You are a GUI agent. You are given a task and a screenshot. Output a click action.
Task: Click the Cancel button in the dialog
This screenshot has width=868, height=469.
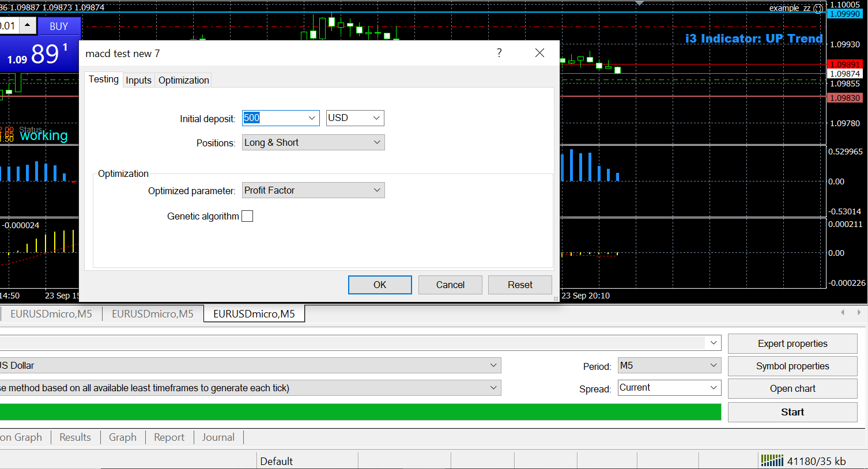point(450,285)
